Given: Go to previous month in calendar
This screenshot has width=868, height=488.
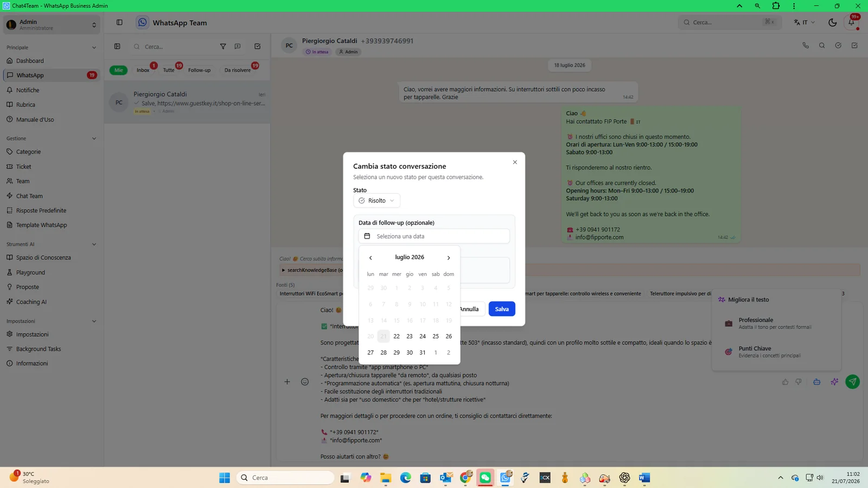Looking at the screenshot, I should pos(371,258).
